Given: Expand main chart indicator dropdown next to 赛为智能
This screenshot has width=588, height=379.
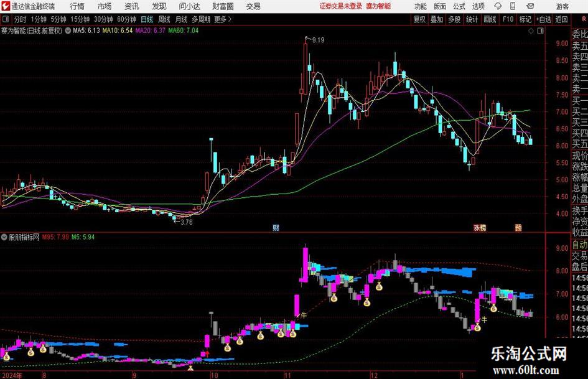Looking at the screenshot, I should tap(68, 30).
